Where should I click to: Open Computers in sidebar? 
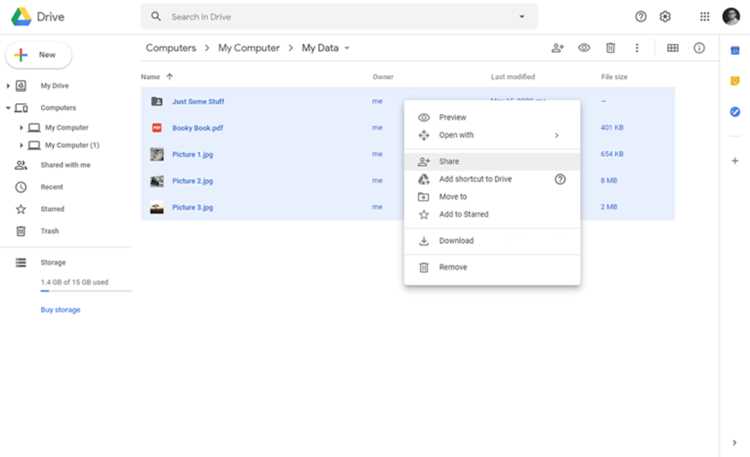coord(58,108)
